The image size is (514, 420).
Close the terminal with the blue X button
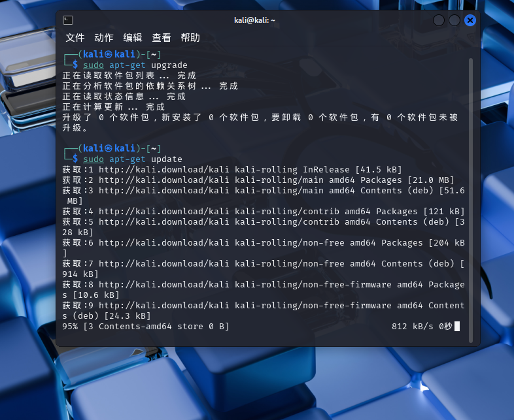pos(470,20)
